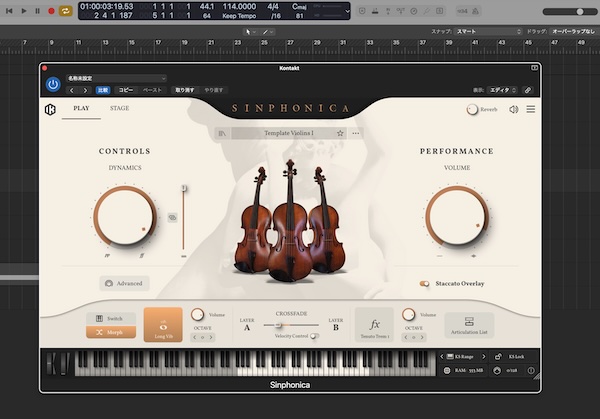
Task: Click the voice count icon
Action: point(497,370)
